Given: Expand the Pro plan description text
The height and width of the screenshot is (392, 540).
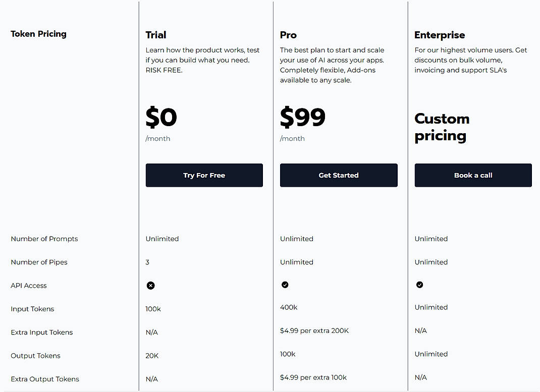Looking at the screenshot, I should (x=334, y=65).
